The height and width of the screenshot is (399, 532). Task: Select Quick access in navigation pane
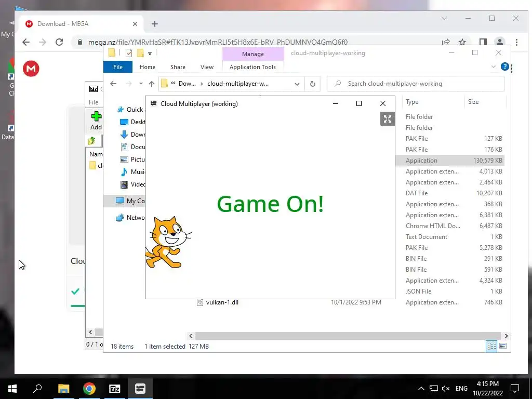[131, 110]
